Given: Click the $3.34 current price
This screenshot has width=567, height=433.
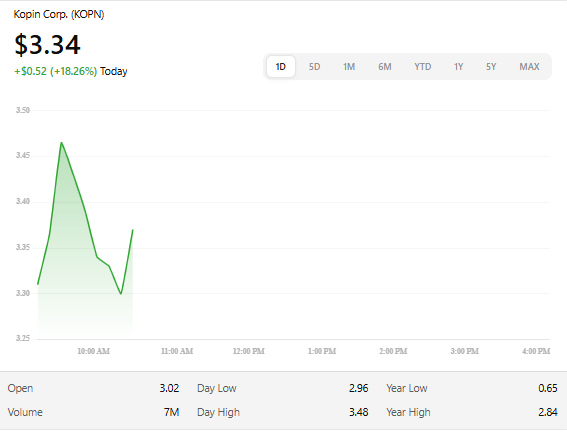Looking at the screenshot, I should click(x=47, y=44).
